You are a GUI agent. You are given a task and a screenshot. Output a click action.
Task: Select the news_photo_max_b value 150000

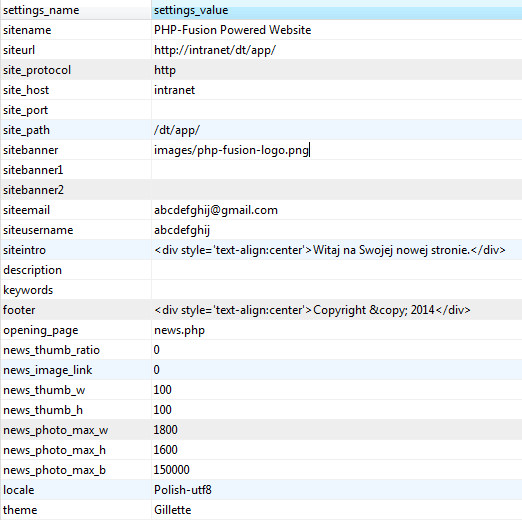point(171,470)
